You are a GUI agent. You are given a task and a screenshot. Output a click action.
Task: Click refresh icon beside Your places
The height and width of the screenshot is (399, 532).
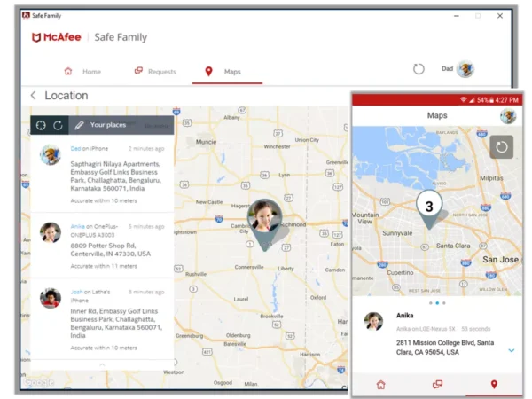tap(58, 125)
